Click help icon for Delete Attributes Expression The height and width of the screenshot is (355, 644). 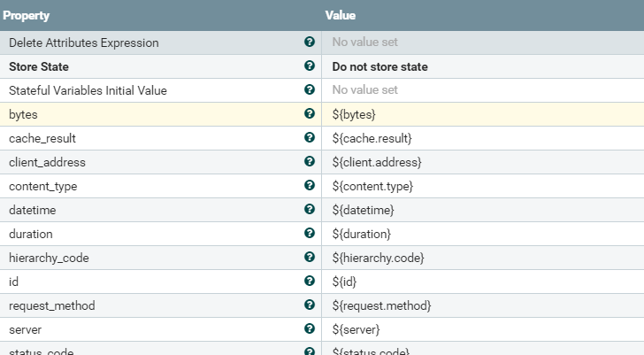(310, 42)
